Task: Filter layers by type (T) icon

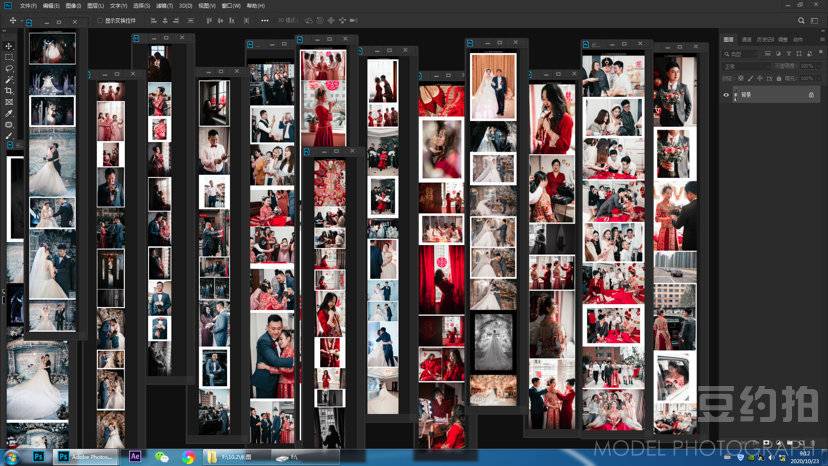Action: click(789, 53)
